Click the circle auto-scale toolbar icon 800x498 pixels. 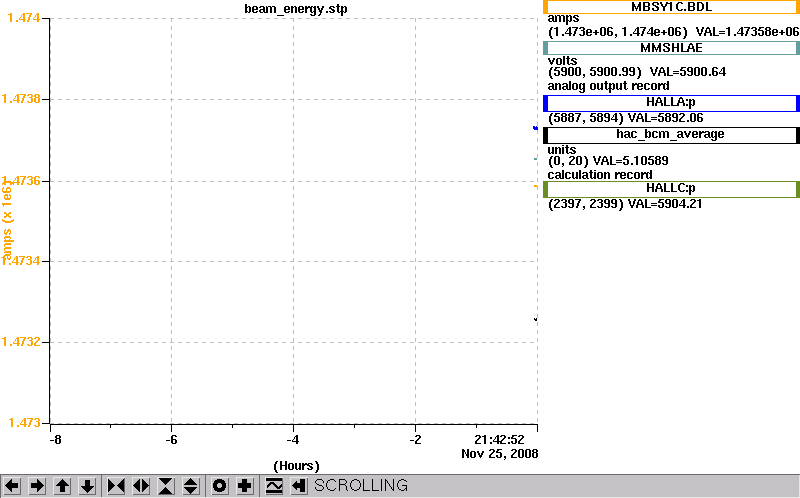pyautogui.click(x=219, y=486)
